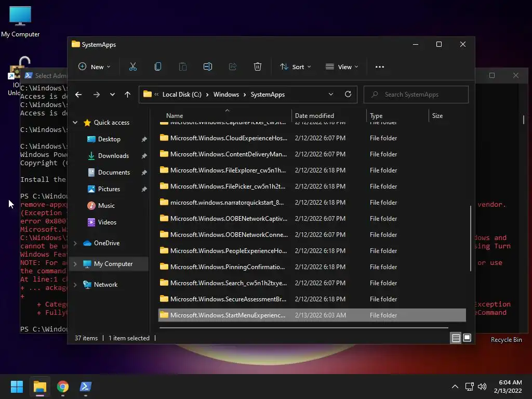Select the Recycle Bin desktop icon
This screenshot has width=532, height=399.
(506, 340)
